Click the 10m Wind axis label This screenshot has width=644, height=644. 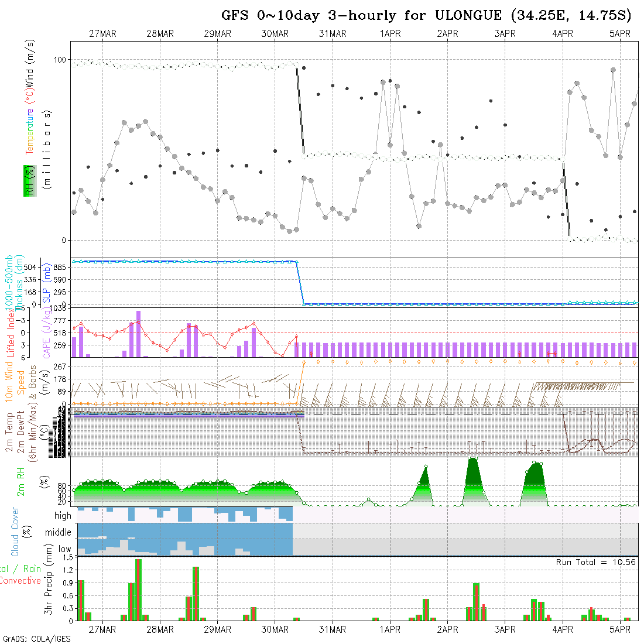point(9,381)
